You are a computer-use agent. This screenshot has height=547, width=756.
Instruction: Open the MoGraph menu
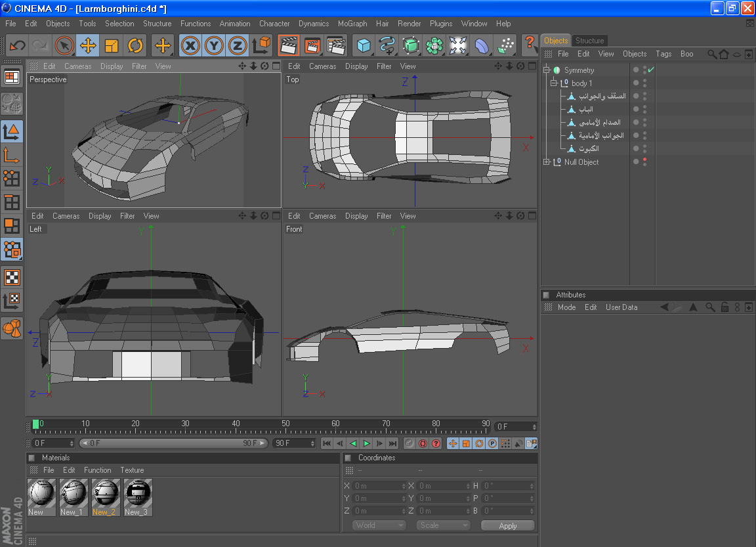[352, 24]
